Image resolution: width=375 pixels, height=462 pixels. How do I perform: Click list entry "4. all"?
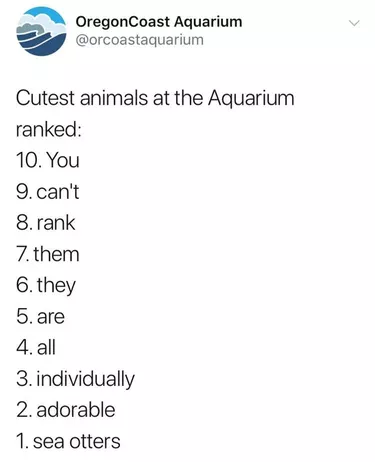click(x=36, y=347)
